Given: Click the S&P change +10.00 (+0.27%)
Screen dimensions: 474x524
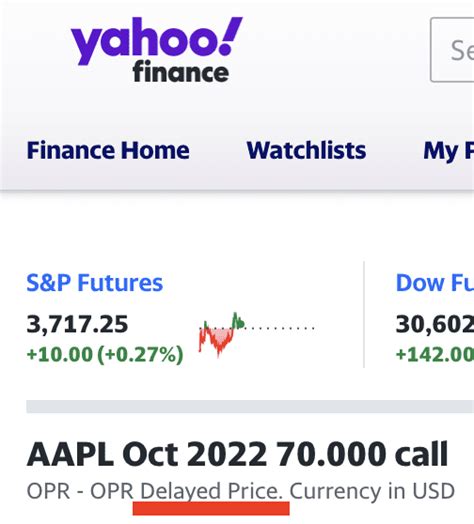Looking at the screenshot, I should click(105, 354).
